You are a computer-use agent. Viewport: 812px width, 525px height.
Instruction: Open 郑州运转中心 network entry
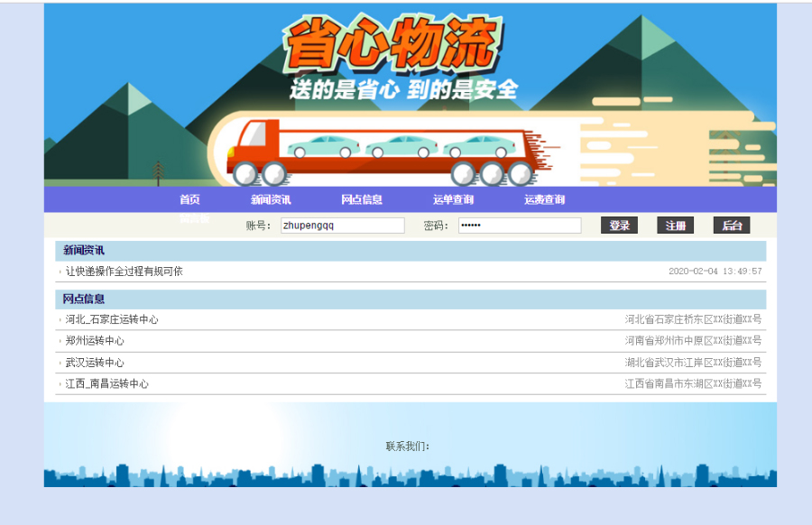coord(95,341)
